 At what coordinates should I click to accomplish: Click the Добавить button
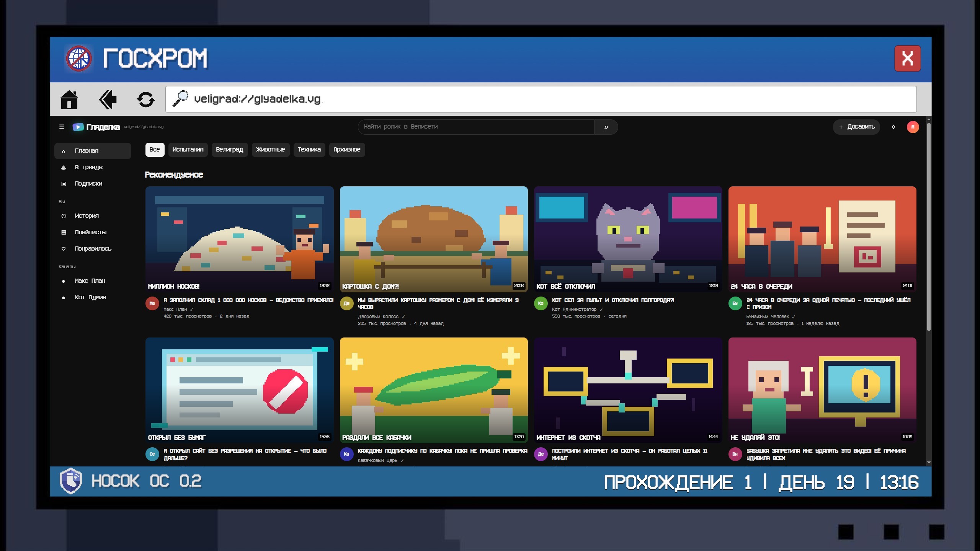(x=856, y=127)
